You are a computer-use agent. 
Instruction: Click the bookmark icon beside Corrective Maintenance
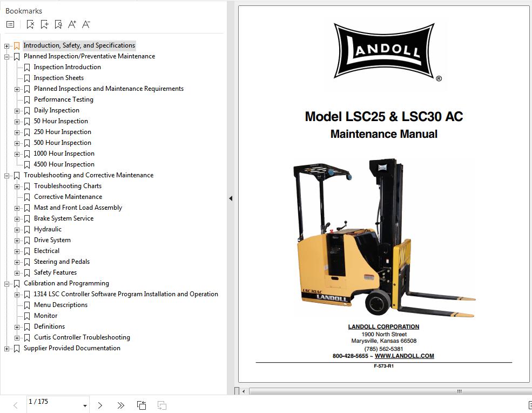coord(27,197)
